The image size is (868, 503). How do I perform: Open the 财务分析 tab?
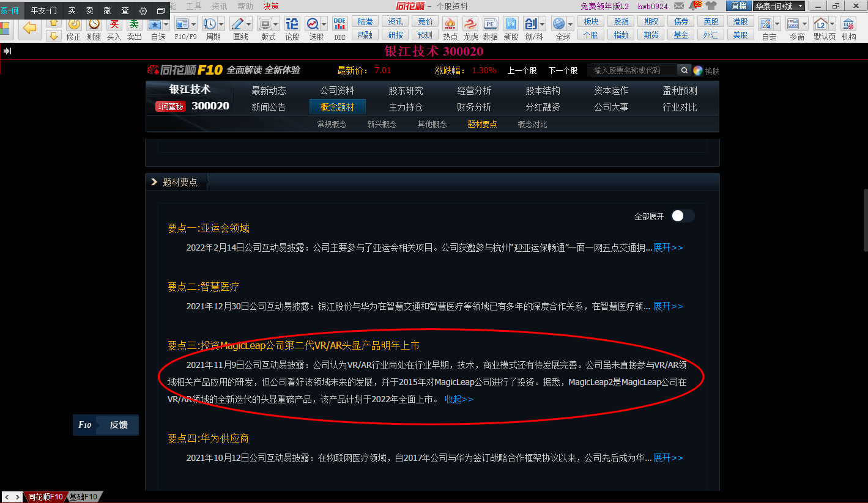coord(474,107)
